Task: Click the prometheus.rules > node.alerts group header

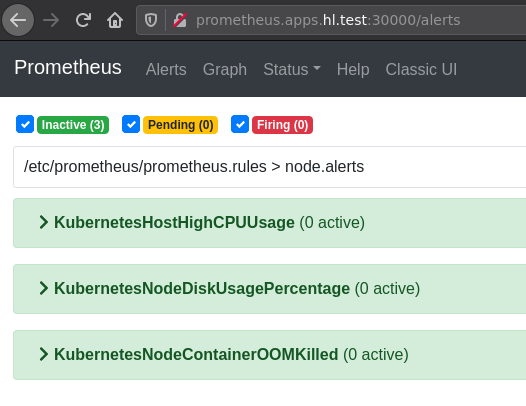Action: [x=270, y=167]
